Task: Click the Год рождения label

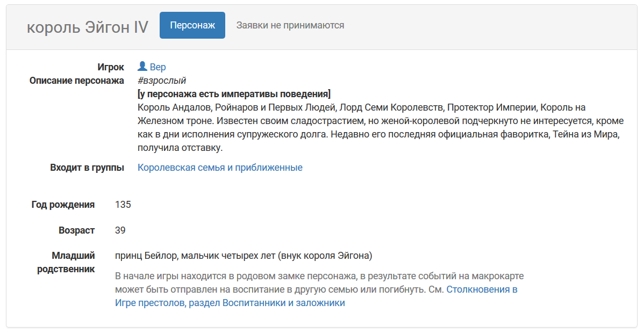Action: point(63,205)
